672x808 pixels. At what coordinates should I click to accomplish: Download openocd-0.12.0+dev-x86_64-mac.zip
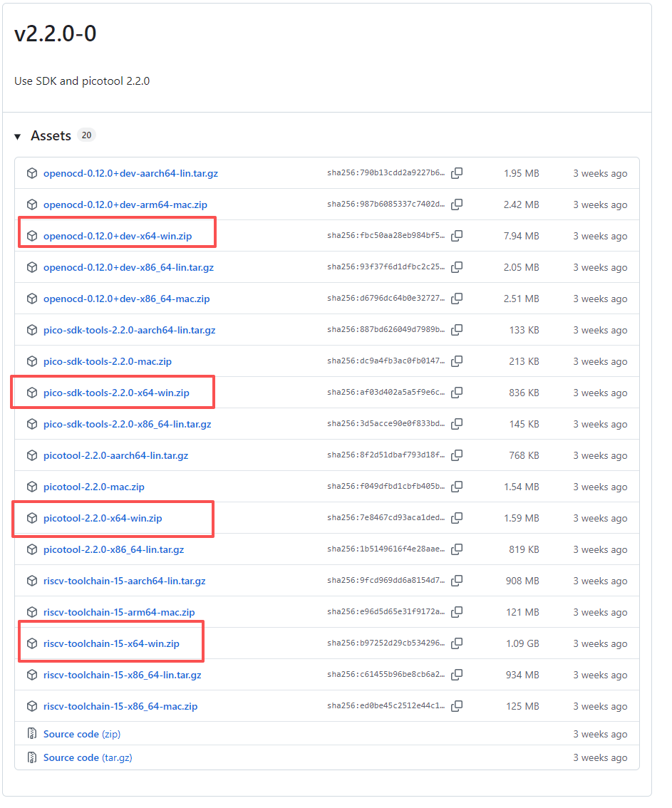coord(126,299)
